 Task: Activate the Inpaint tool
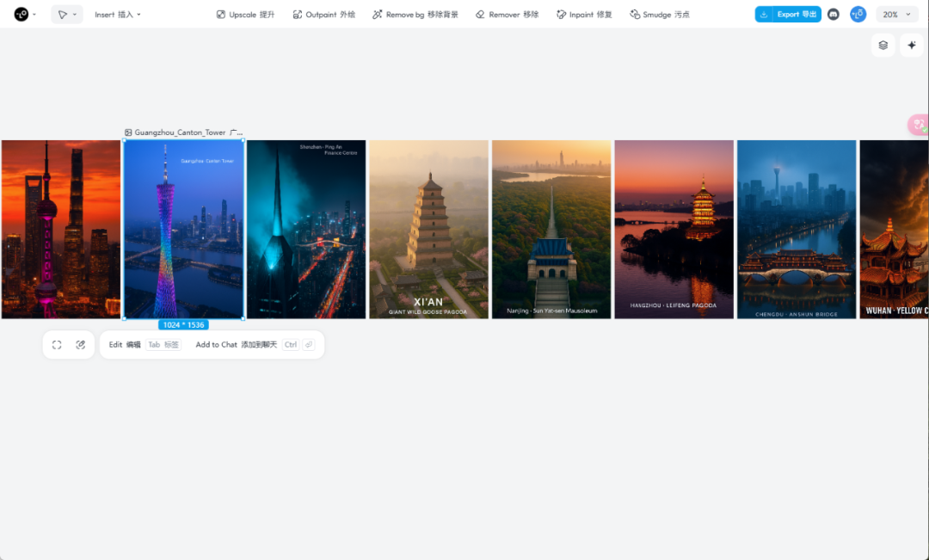pyautogui.click(x=584, y=15)
